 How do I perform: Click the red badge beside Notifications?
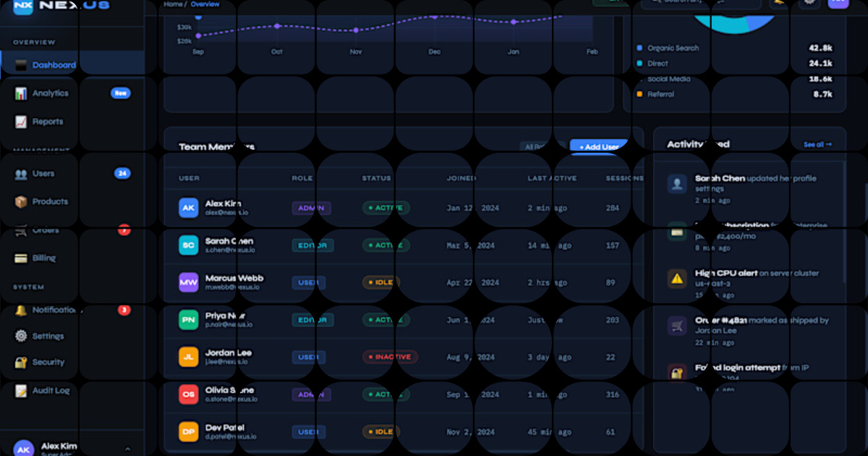[124, 310]
